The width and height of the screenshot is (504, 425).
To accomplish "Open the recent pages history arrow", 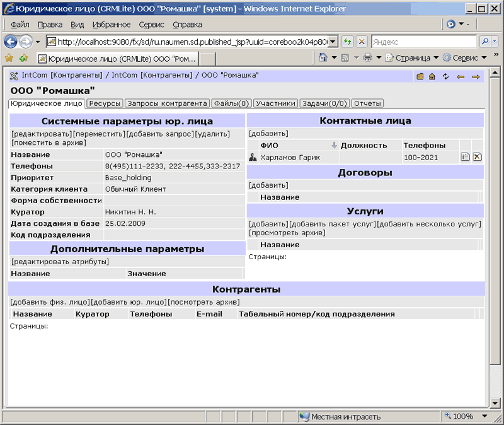I will (38, 42).
